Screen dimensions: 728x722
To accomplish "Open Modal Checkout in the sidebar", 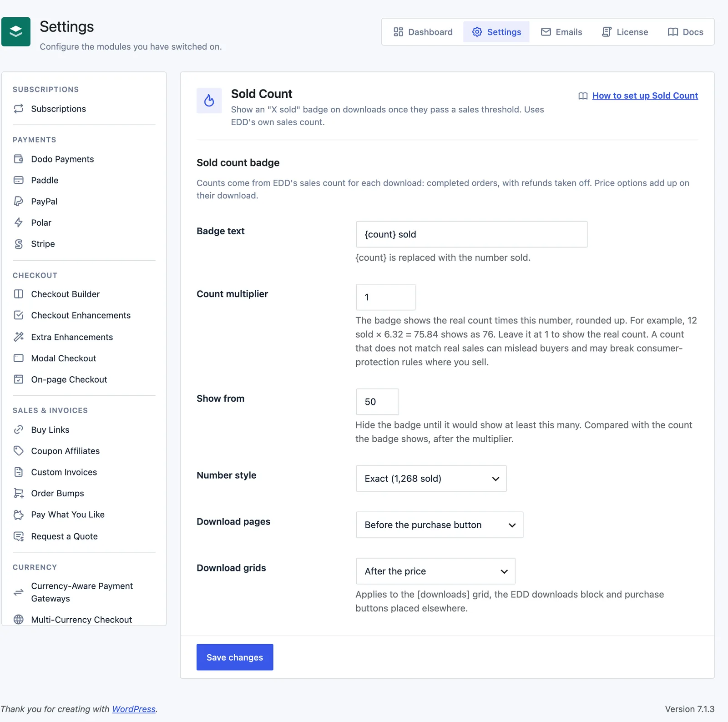I will tap(84, 358).
